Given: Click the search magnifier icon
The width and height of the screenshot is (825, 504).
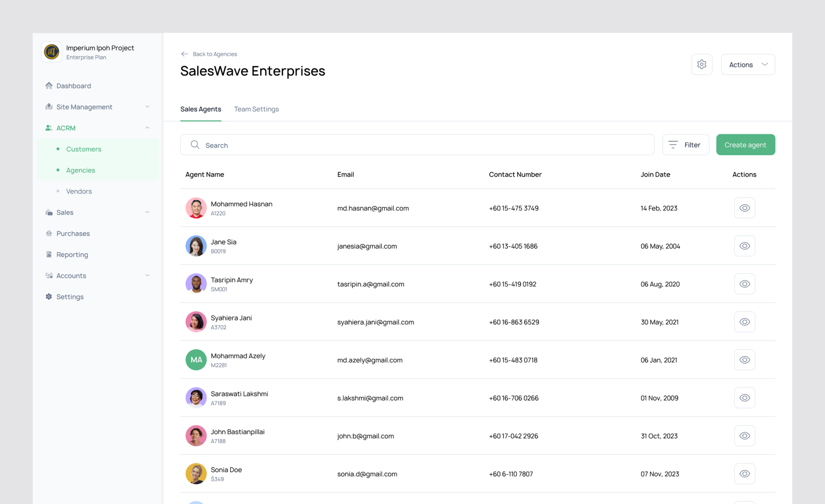Looking at the screenshot, I should point(195,145).
